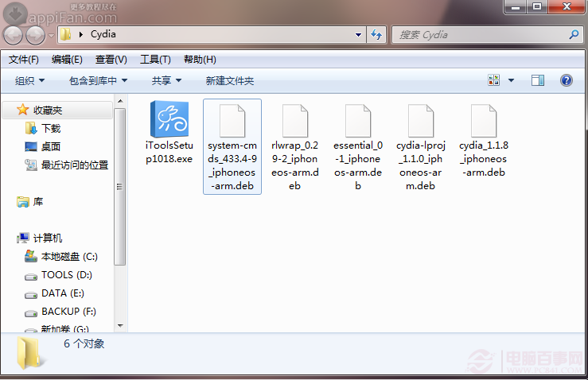
Task: Expand the view options dropdown arrow
Action: [511, 80]
